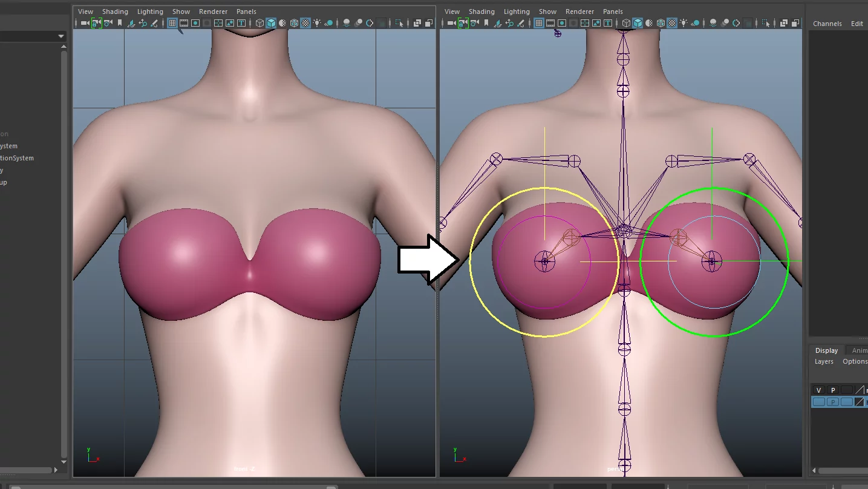This screenshot has width=868, height=489.
Task: Select Smooth Shade All in persp panel
Action: coord(638,23)
